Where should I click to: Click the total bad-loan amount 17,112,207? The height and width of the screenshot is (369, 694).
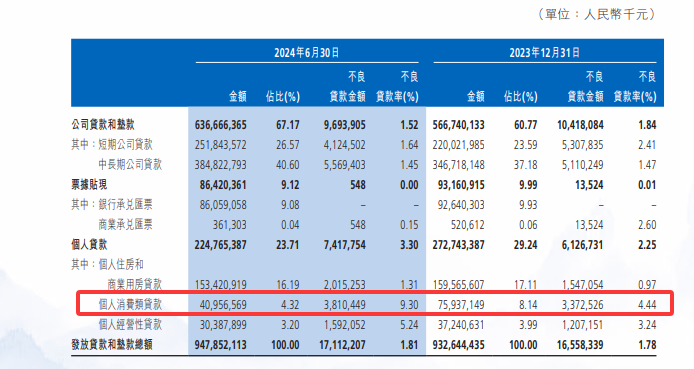click(x=342, y=345)
